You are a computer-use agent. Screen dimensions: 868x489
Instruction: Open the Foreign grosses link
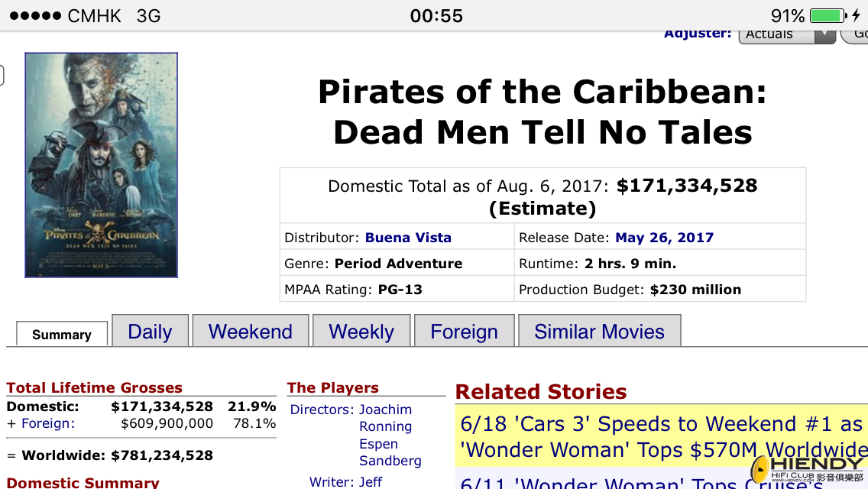(47, 423)
